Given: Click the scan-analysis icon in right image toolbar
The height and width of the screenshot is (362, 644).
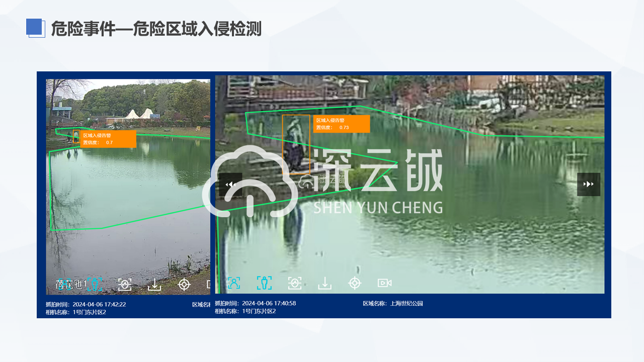Looking at the screenshot, I should (x=295, y=283).
